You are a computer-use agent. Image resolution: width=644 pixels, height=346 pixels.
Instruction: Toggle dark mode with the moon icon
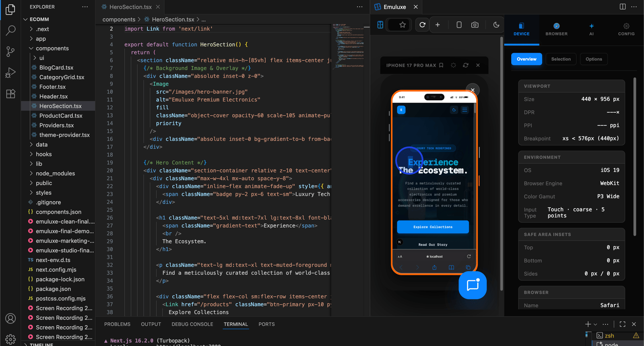coord(496,25)
